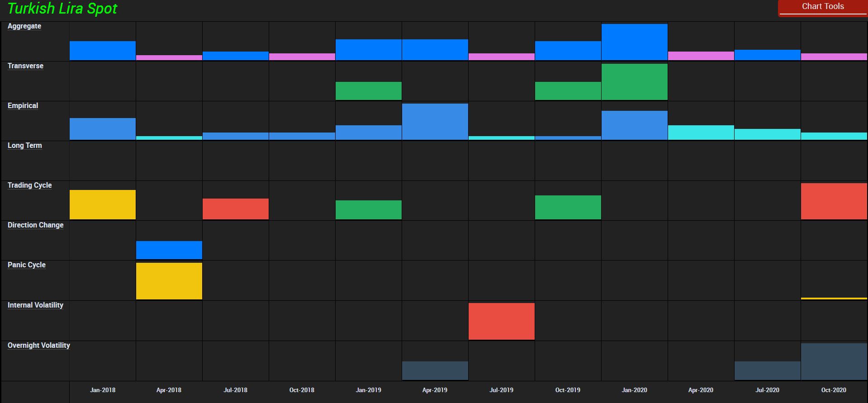The image size is (868, 403).
Task: Open the Overnight Volatility label
Action: point(38,346)
